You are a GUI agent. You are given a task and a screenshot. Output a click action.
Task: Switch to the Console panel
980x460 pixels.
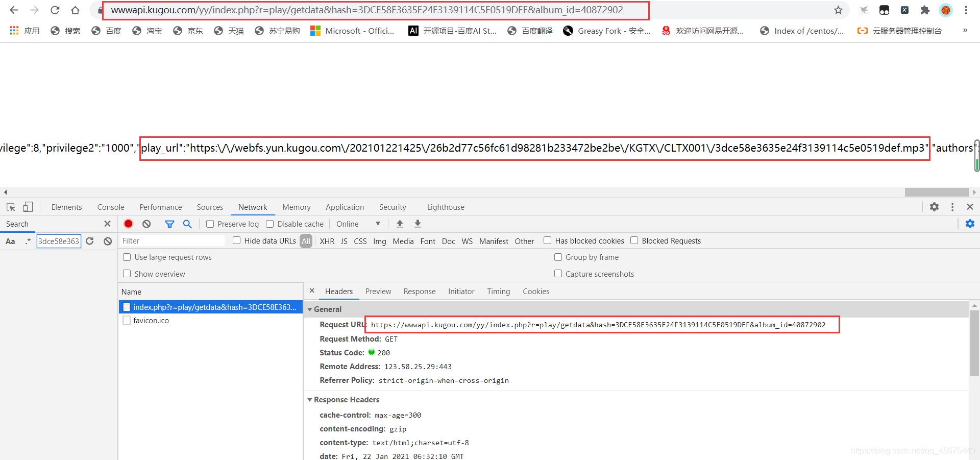point(110,207)
